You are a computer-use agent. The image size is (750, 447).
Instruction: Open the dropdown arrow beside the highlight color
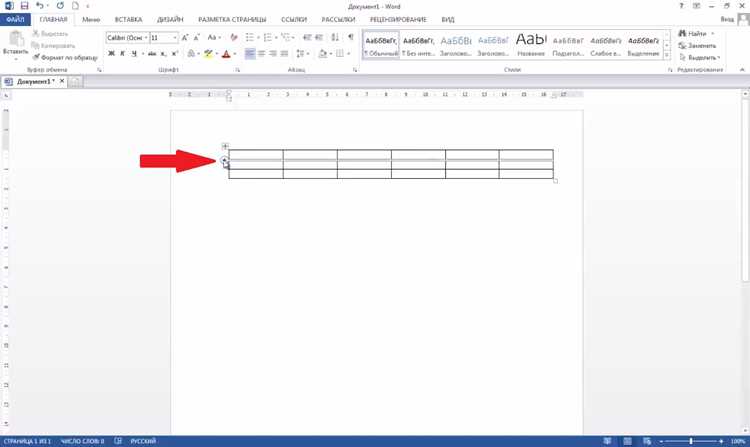click(x=216, y=54)
